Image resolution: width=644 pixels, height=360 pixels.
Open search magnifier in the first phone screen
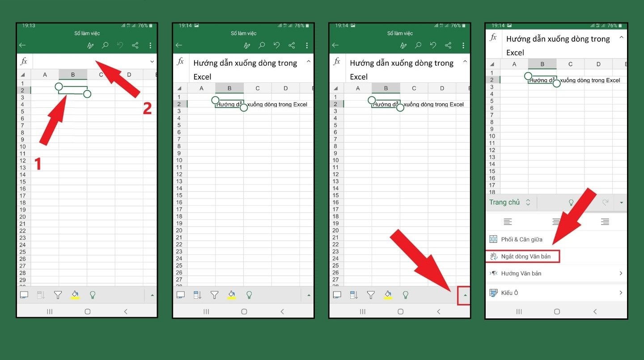(106, 45)
